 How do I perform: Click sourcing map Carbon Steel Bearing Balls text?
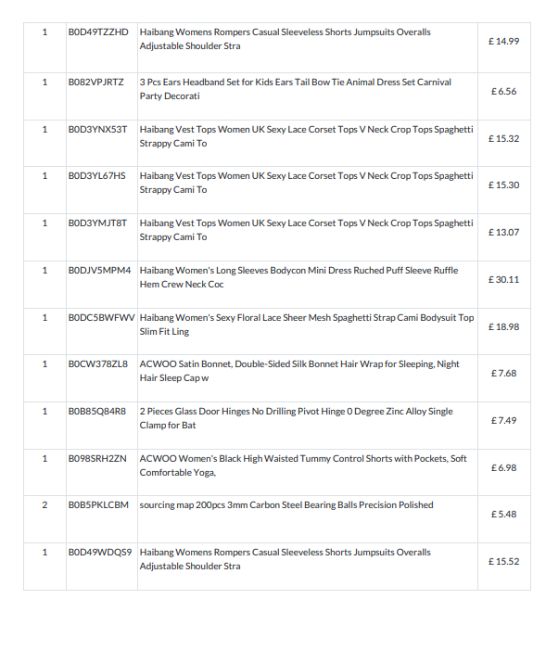point(286,505)
